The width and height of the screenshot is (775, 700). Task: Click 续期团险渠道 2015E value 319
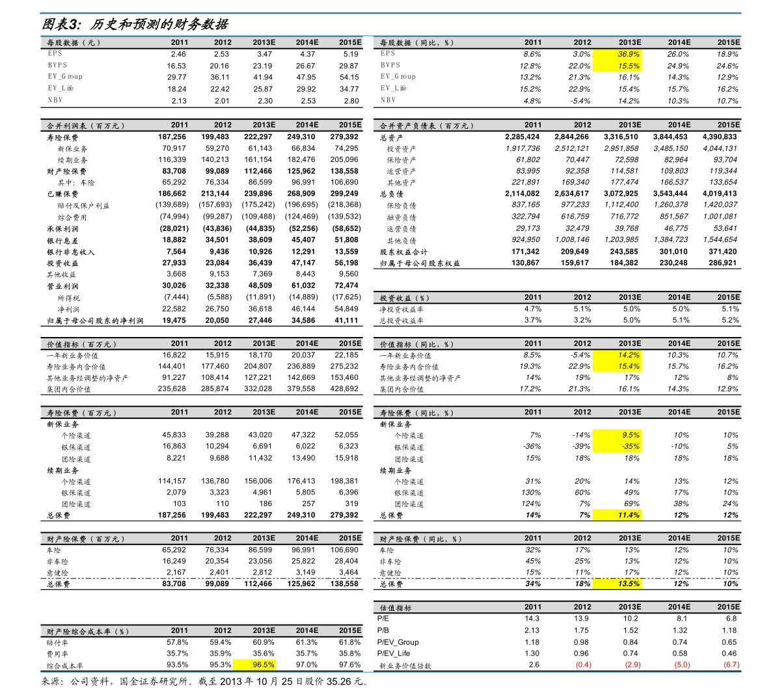[x=351, y=504]
